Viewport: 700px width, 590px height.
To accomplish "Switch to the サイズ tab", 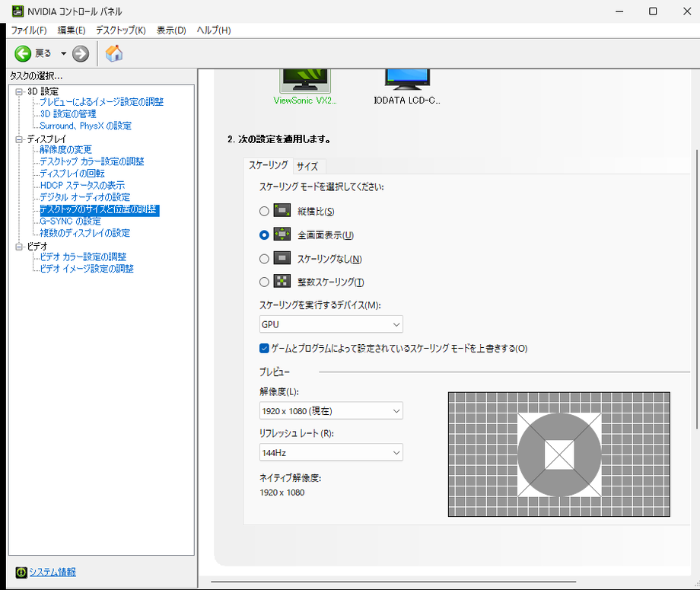I will coord(307,166).
